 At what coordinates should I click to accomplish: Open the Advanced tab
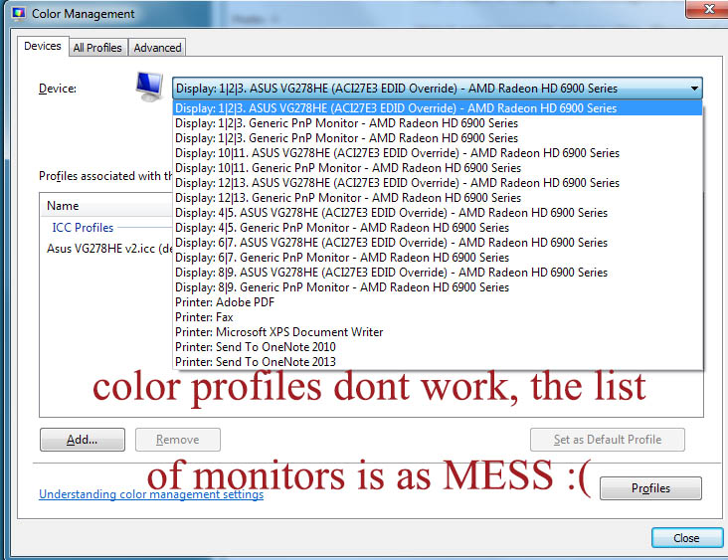pyautogui.click(x=157, y=48)
